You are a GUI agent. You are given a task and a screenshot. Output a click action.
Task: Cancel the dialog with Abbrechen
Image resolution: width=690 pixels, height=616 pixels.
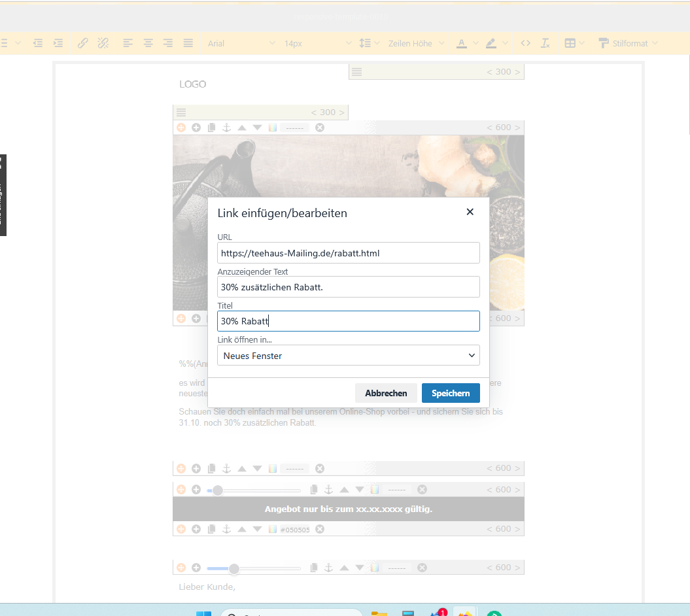coord(386,393)
